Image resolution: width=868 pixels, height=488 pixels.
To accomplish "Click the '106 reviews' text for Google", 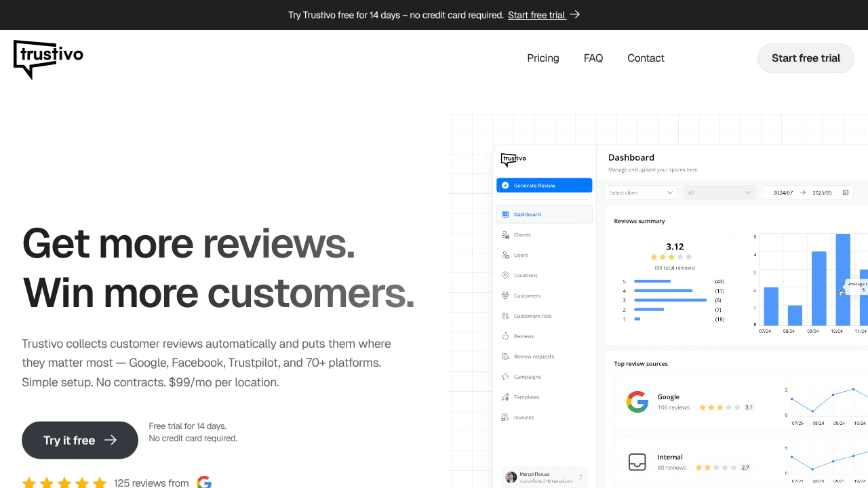I will click(673, 407).
